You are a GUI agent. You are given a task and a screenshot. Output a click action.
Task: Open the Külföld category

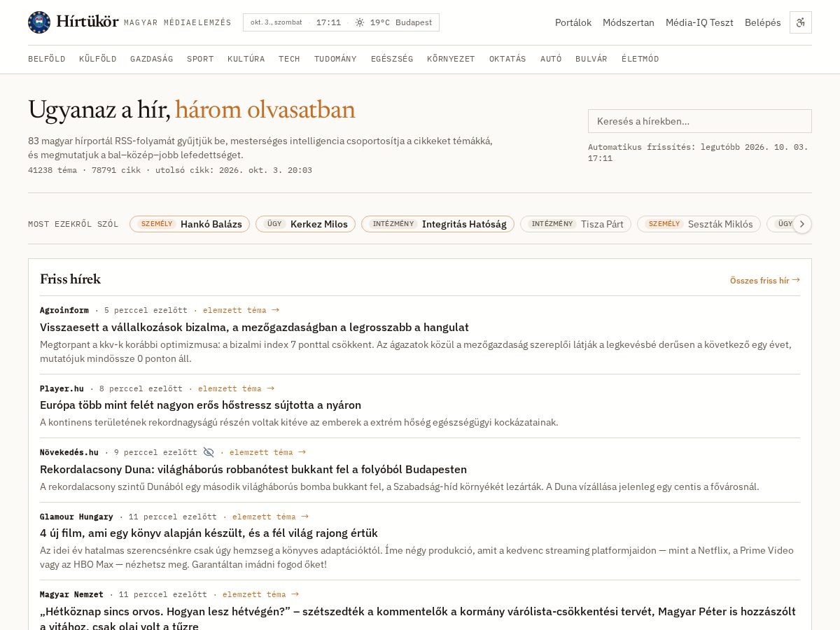[98, 59]
